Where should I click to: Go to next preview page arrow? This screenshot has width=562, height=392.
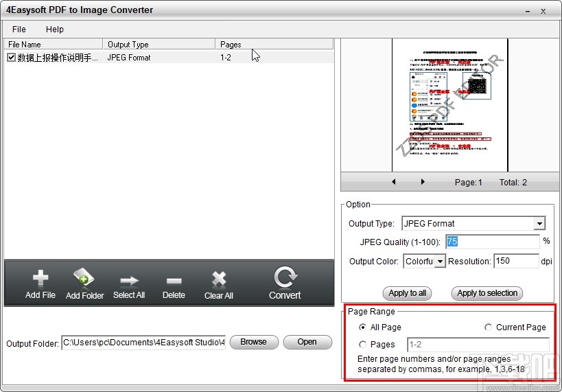pyautogui.click(x=423, y=182)
